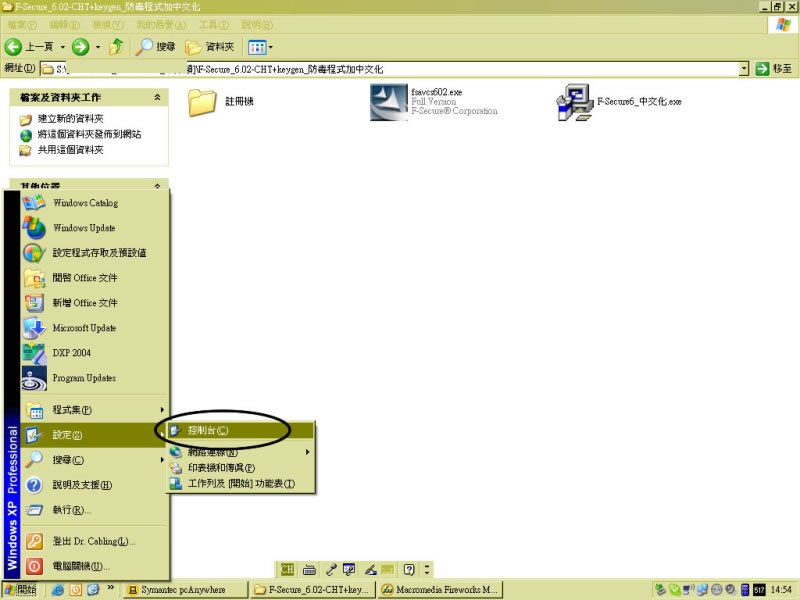Open 新增 Office 文件 entry
800x600 pixels.
[94, 303]
